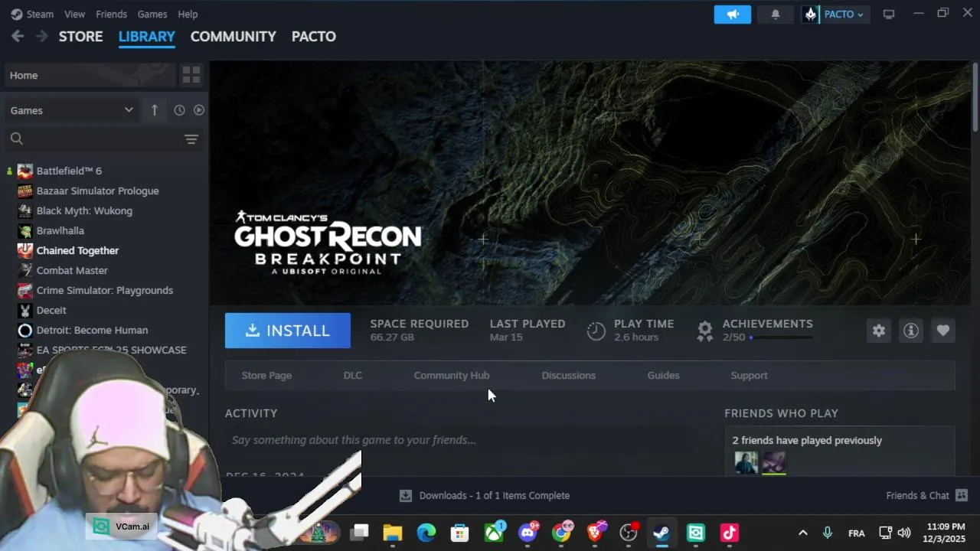This screenshot has width=980, height=551.
Task: Toggle the ready-to-play filter icon
Action: coord(199,110)
